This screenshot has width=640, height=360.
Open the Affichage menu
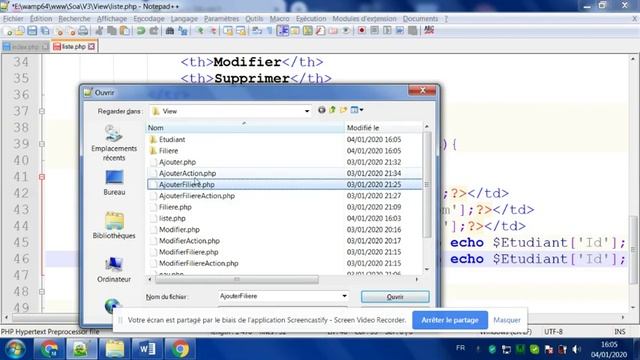tap(112, 19)
